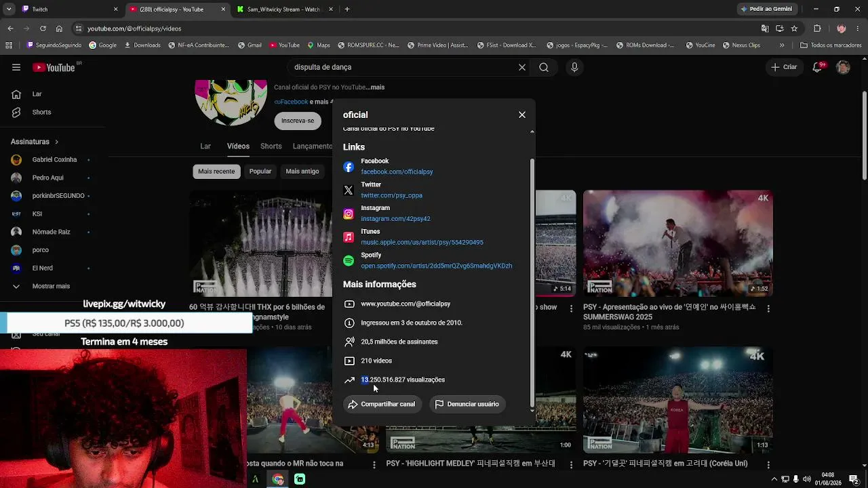Open the Gmail bookmark

(250, 45)
